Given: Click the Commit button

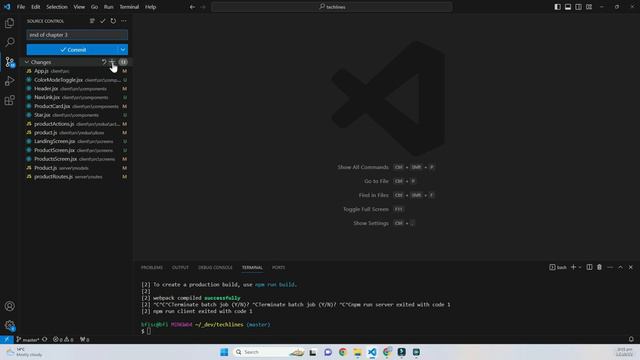Looking at the screenshot, I should point(72,49).
